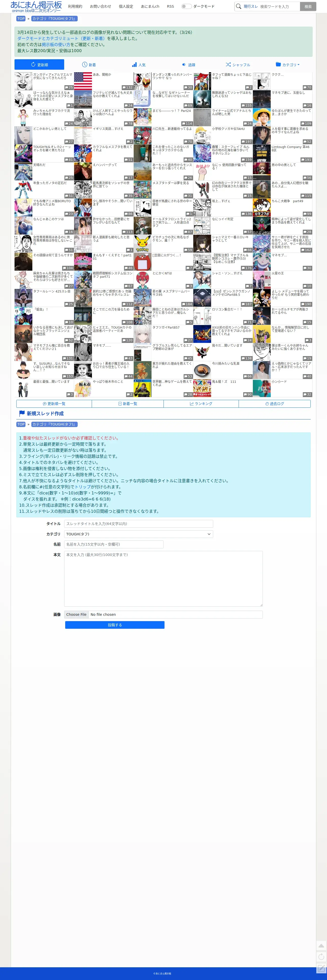Open the Pikachu thumbnail thread
The width and height of the screenshot is (327, 980).
143,243
